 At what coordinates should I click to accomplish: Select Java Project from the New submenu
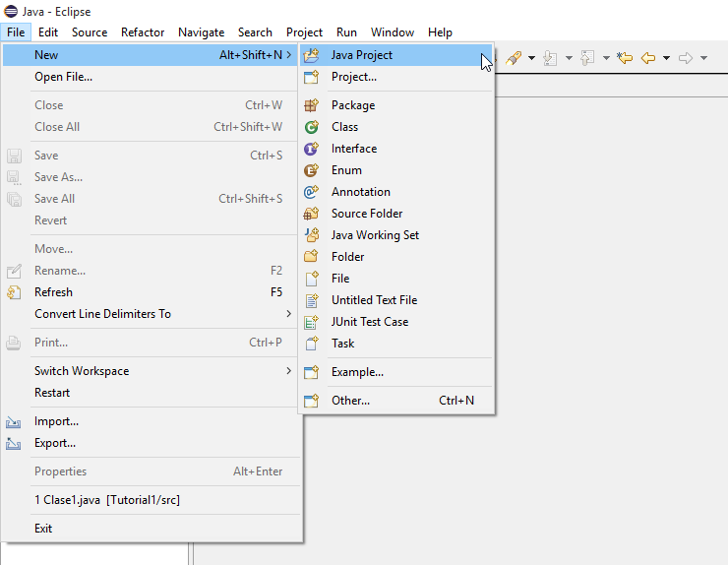click(x=395, y=55)
